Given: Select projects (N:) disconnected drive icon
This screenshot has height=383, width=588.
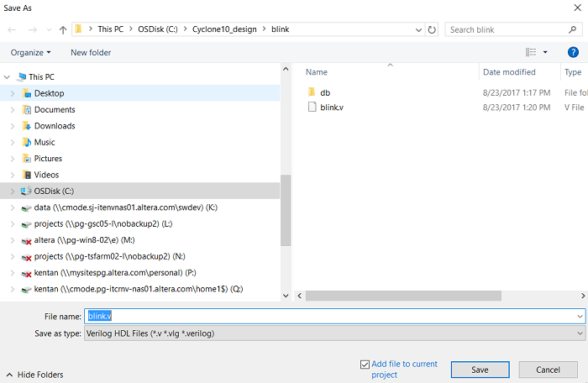Looking at the screenshot, I should pos(26,257).
